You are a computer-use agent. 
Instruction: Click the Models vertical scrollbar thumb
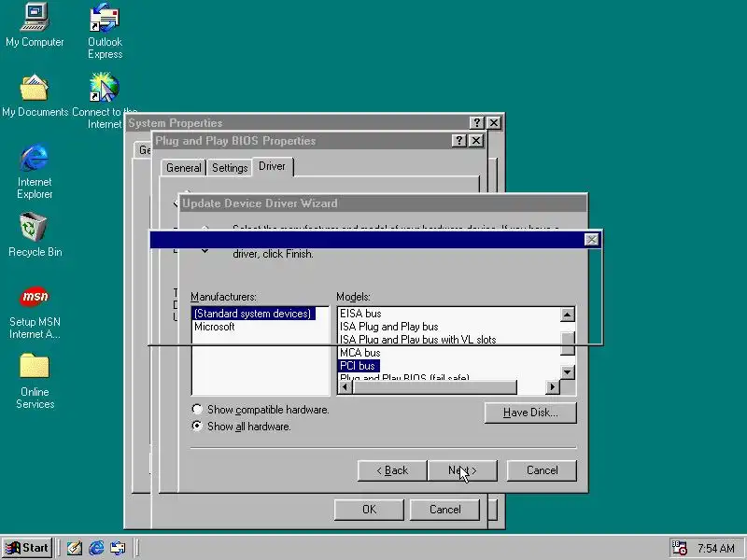click(x=568, y=343)
